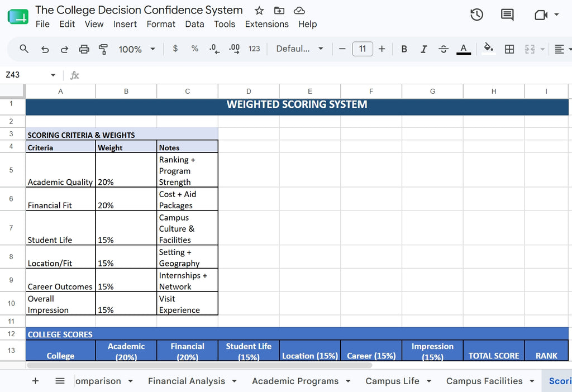The height and width of the screenshot is (392, 572).
Task: Select the WEIGHTED SCORING SYSTEM title cell
Action: tap(297, 107)
